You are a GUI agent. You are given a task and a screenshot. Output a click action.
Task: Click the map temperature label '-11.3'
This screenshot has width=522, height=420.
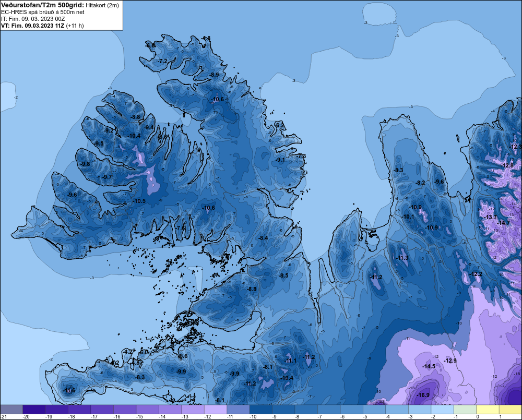pyautogui.click(x=402, y=258)
